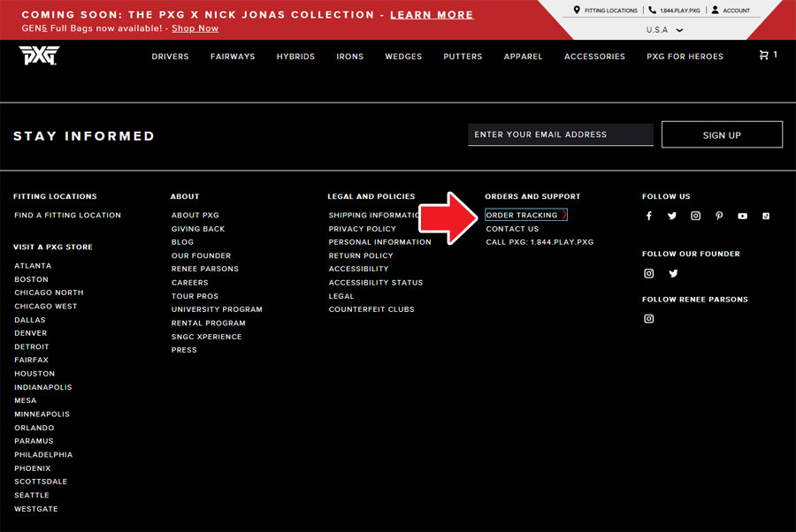Open Find a Fitting Location link
The height and width of the screenshot is (532, 796).
[x=67, y=215]
